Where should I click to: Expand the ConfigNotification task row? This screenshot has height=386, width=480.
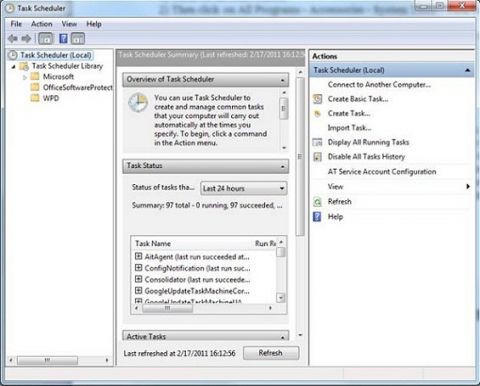coord(138,268)
